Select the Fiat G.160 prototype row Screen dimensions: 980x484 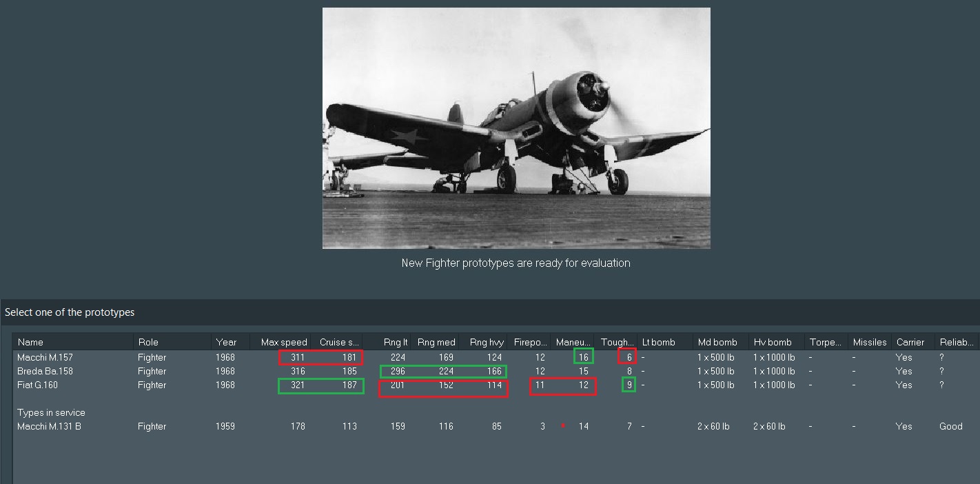(x=496, y=385)
